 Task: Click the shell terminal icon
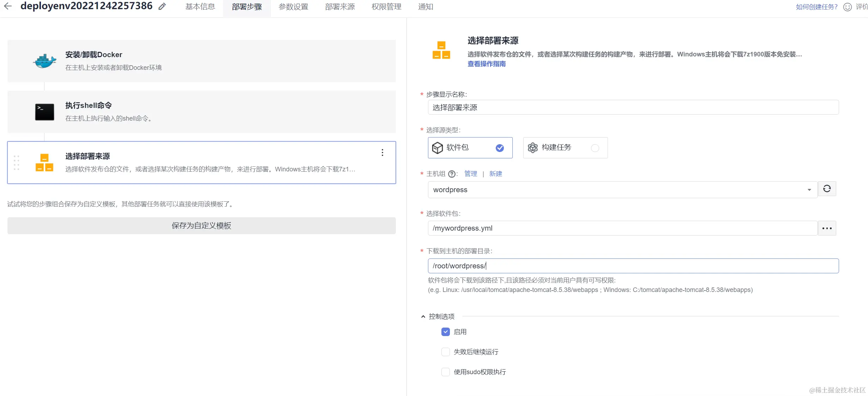click(44, 112)
